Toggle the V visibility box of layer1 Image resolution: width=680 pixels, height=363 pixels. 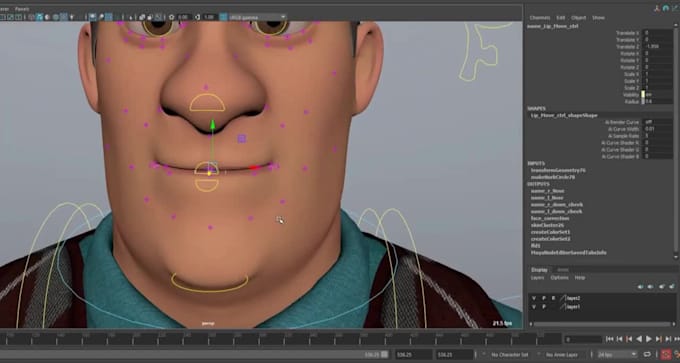click(534, 307)
